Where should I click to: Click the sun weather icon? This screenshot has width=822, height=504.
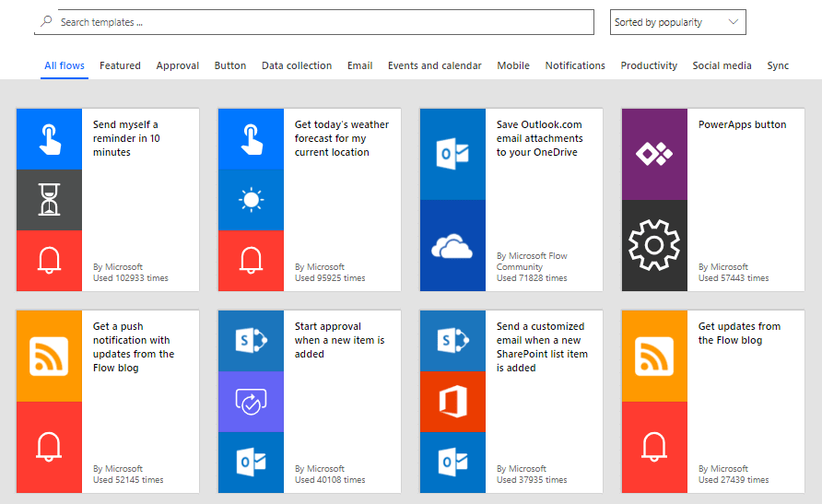pyautogui.click(x=251, y=200)
